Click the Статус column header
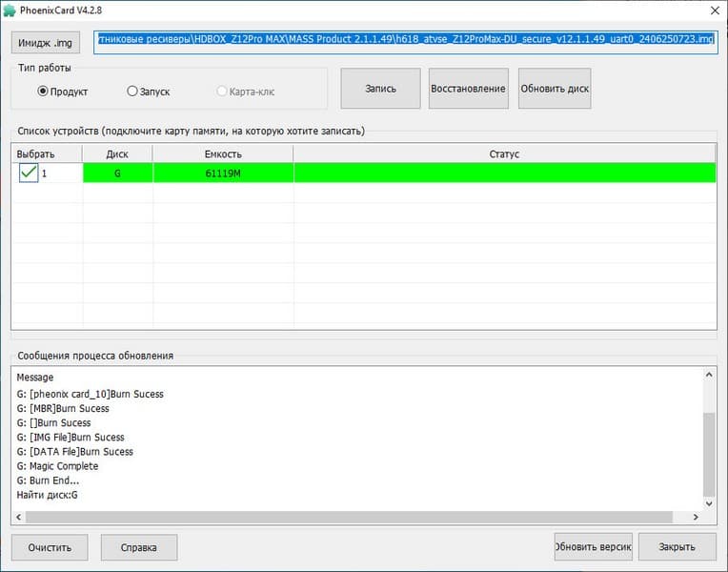 point(505,153)
